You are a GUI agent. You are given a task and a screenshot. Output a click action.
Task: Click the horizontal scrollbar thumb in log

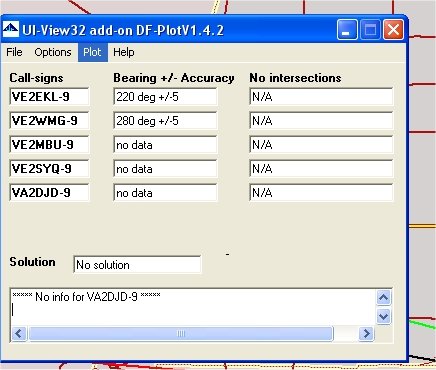[181, 333]
